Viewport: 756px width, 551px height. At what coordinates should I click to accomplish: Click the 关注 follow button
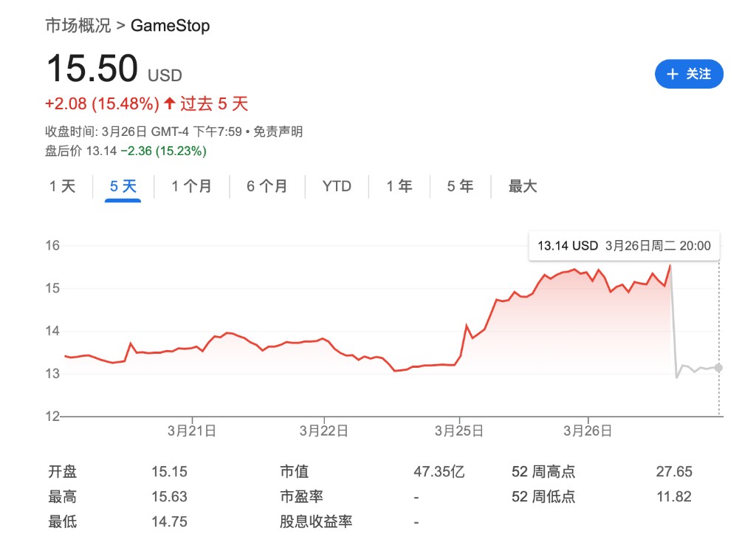tap(689, 74)
